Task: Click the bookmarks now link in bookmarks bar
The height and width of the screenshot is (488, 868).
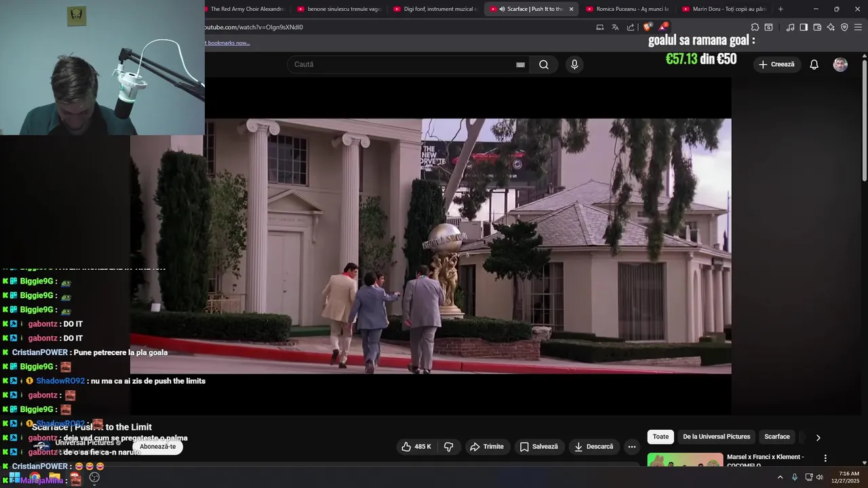Action: 228,43
